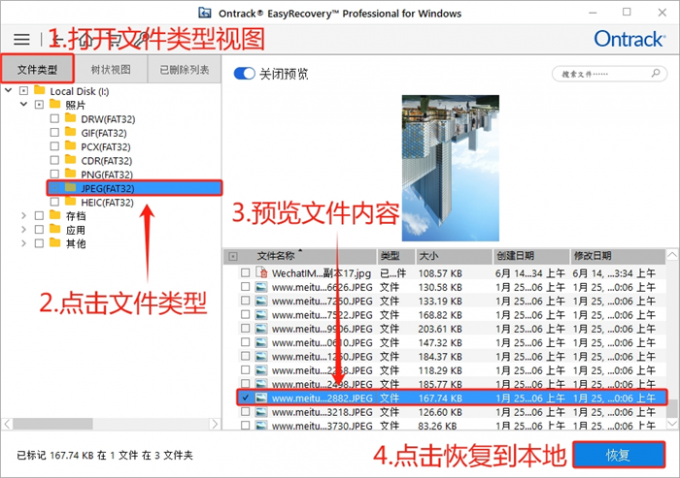This screenshot has width=680, height=478.
Task: Click the magnifier icon in search box
Action: [x=656, y=75]
